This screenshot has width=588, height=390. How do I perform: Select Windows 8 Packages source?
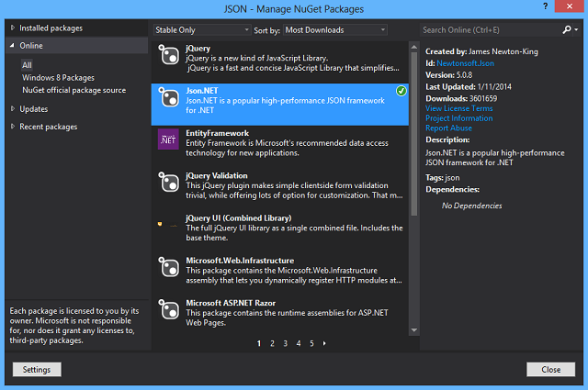[x=58, y=78]
